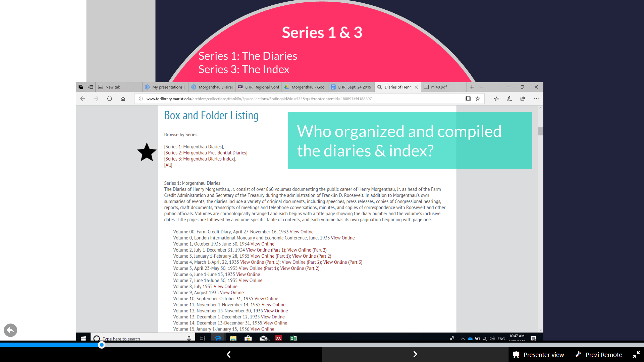Click the presentation progress slider handle
Screen dimensions: 644x362
pos(101,345)
